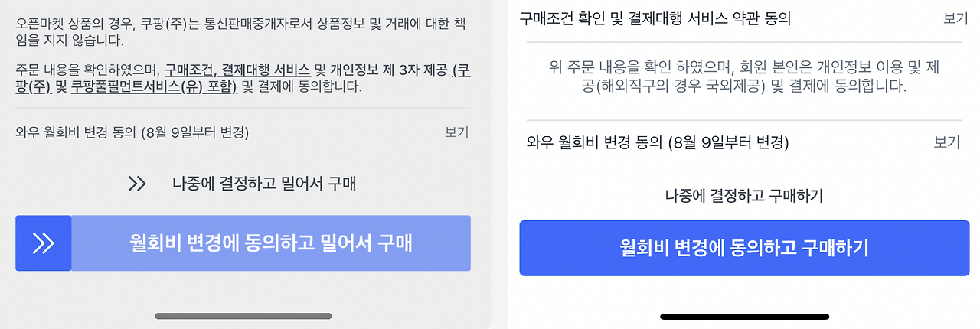
Task: Open 보기 beside 와우 월회비 변경 동의 above the slide-to-buy bar
Action: [457, 132]
